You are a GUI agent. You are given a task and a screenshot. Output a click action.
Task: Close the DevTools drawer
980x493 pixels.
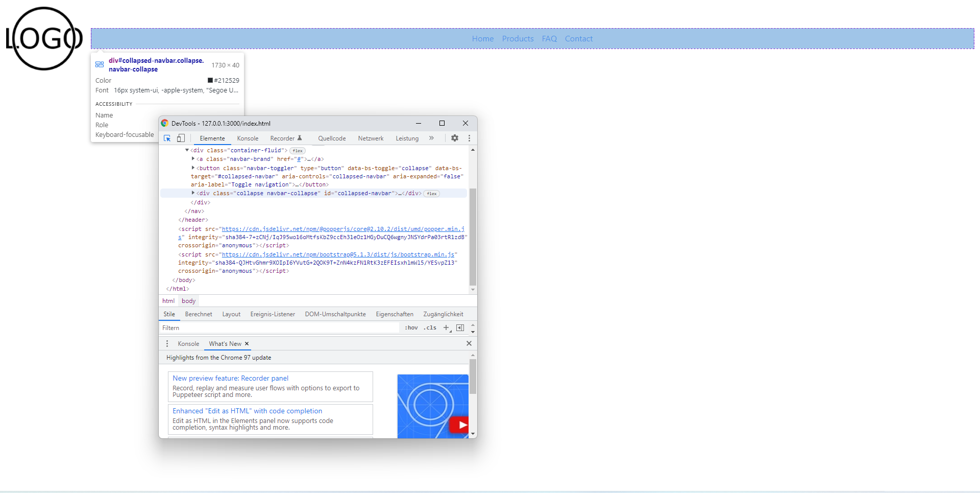pyautogui.click(x=469, y=343)
